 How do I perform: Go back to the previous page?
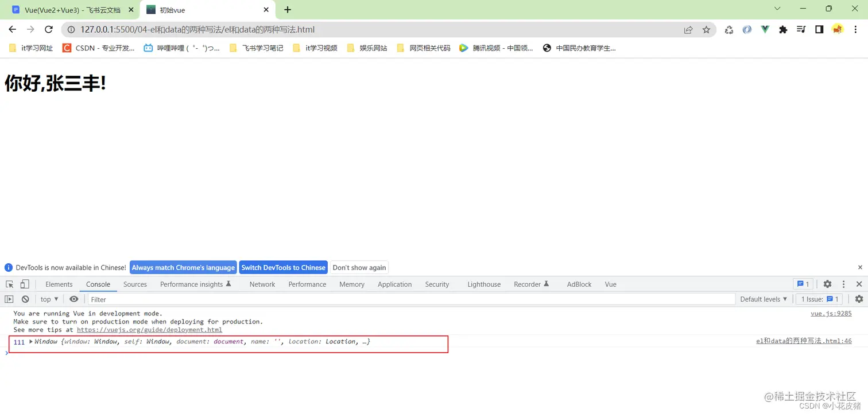pos(13,30)
